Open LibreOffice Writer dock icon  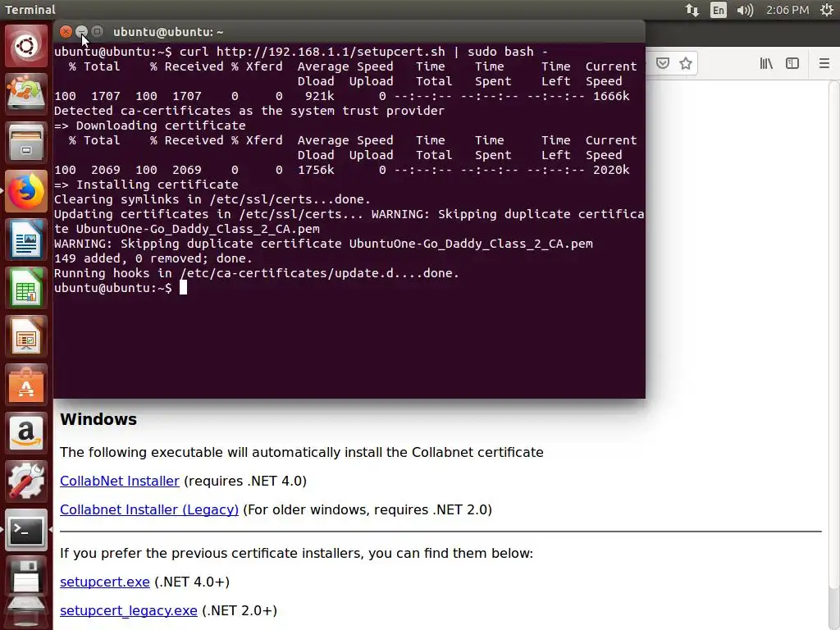click(x=25, y=240)
